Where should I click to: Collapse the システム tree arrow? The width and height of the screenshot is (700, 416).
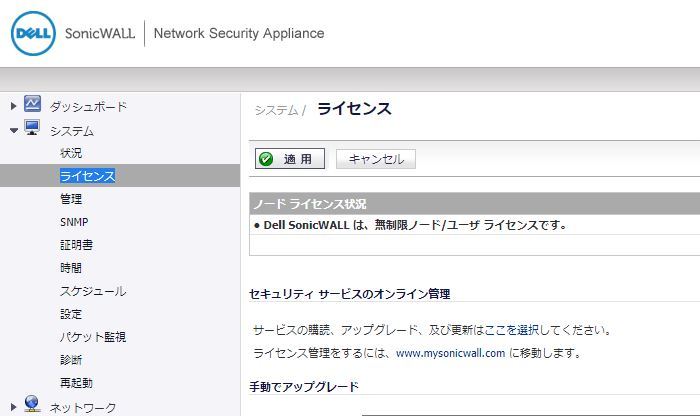point(14,131)
